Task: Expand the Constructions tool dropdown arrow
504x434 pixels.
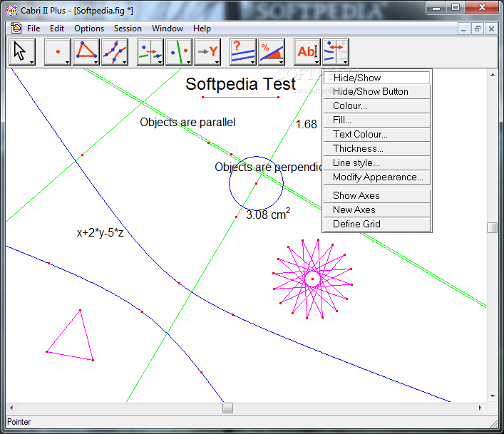Action: pyautogui.click(x=160, y=62)
